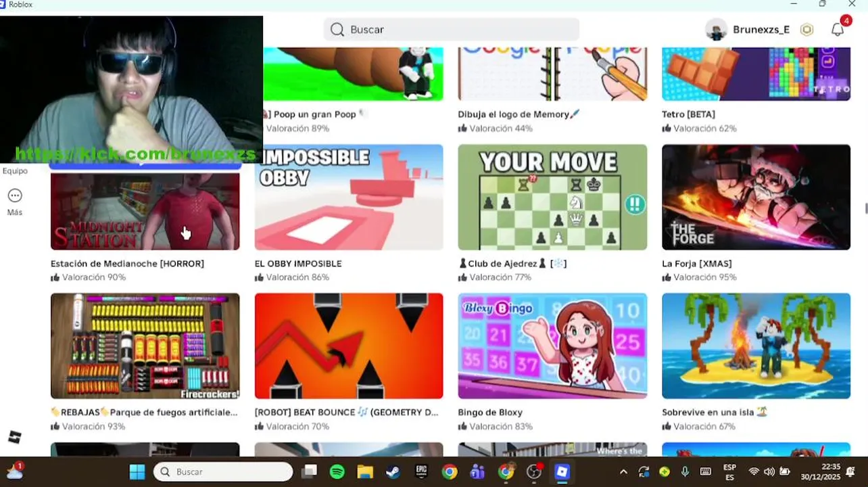Image resolution: width=868 pixels, height=487 pixels.
Task: Click the Roblox window vertical scrollbar thumb
Action: click(866, 208)
